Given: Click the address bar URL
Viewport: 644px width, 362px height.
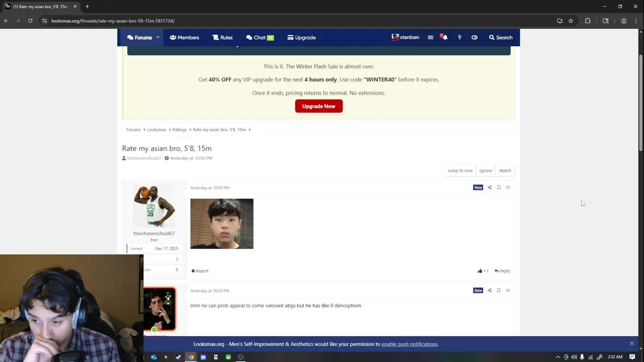Looking at the screenshot, I should [x=113, y=21].
